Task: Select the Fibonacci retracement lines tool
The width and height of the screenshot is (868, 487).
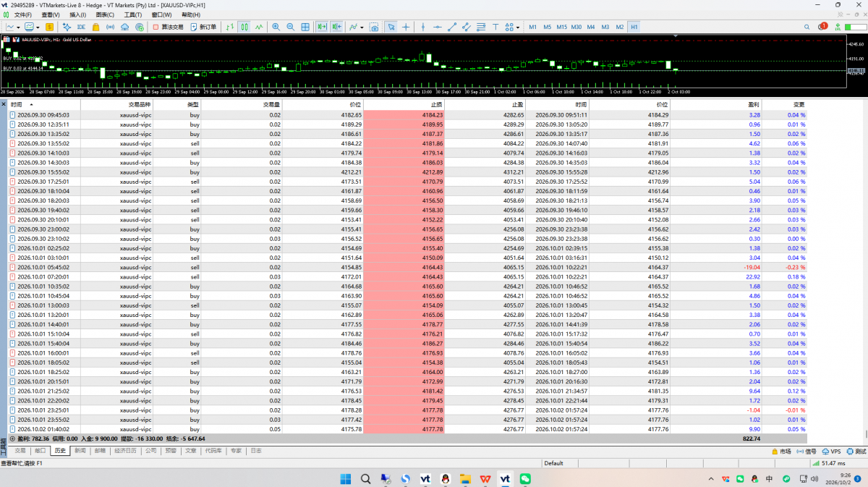Action: [x=481, y=27]
